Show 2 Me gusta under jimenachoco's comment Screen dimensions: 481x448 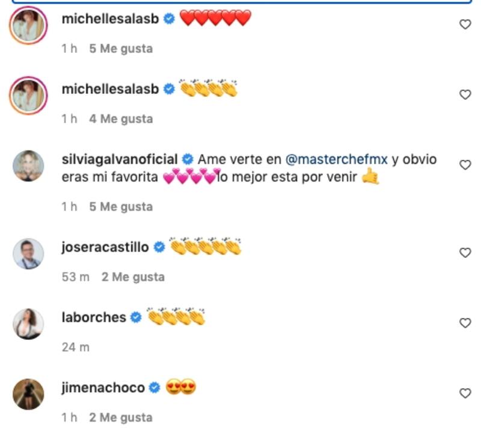pyautogui.click(x=121, y=418)
